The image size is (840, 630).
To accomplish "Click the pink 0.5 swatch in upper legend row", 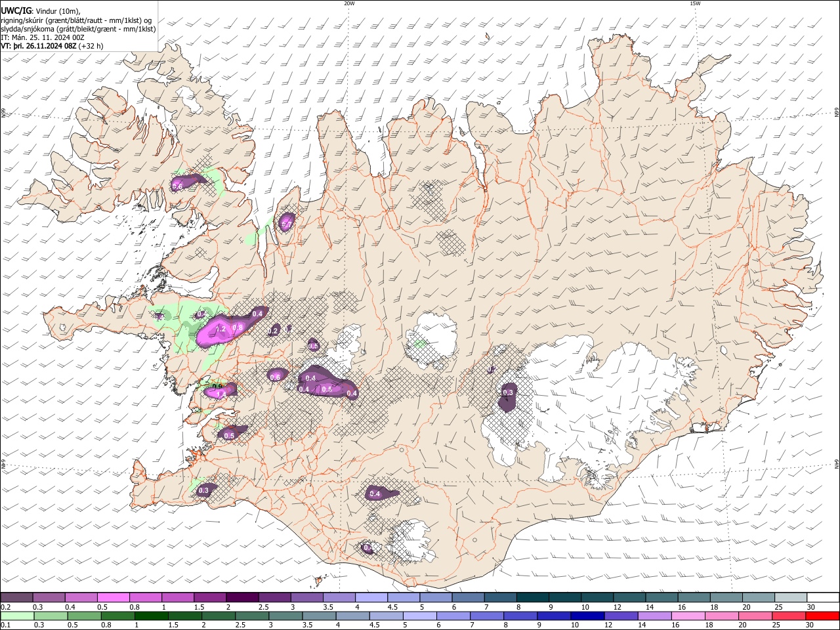I will [x=113, y=598].
